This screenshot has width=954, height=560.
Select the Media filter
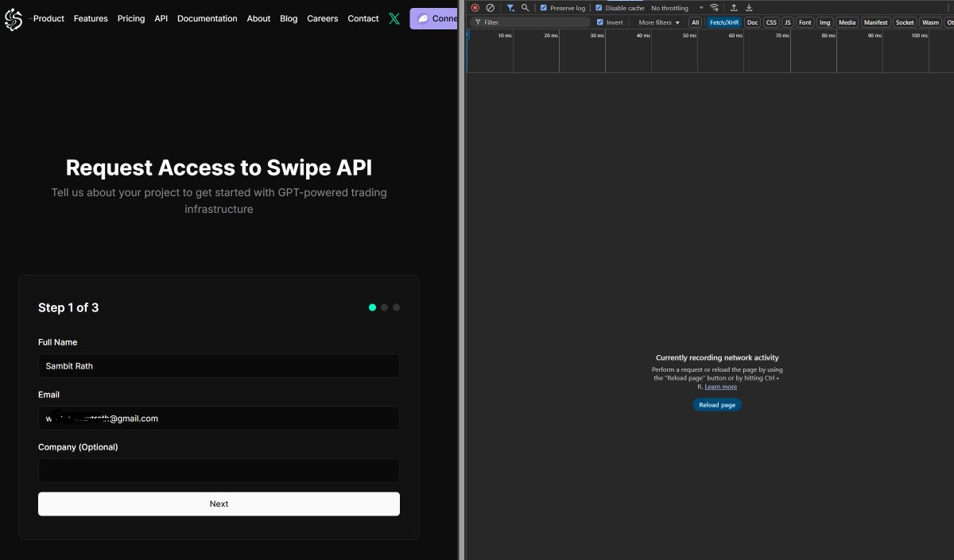(847, 22)
